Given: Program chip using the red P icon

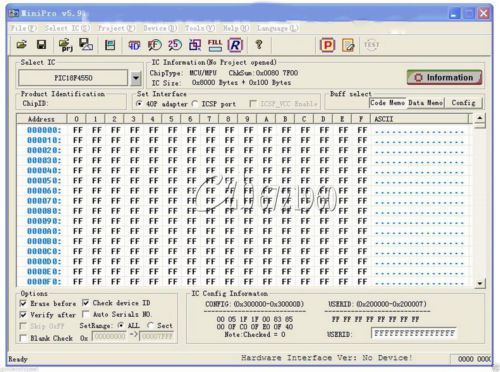Looking at the screenshot, I should (x=327, y=45).
